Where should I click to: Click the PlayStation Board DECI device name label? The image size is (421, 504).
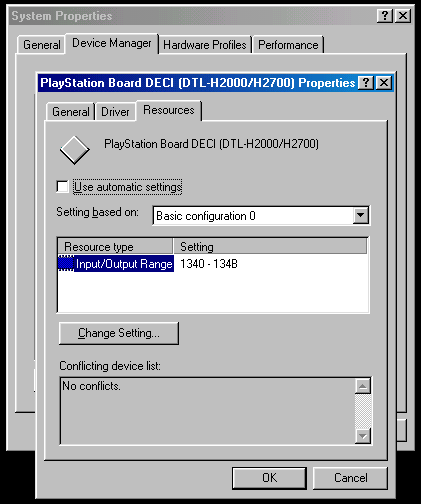click(x=211, y=144)
